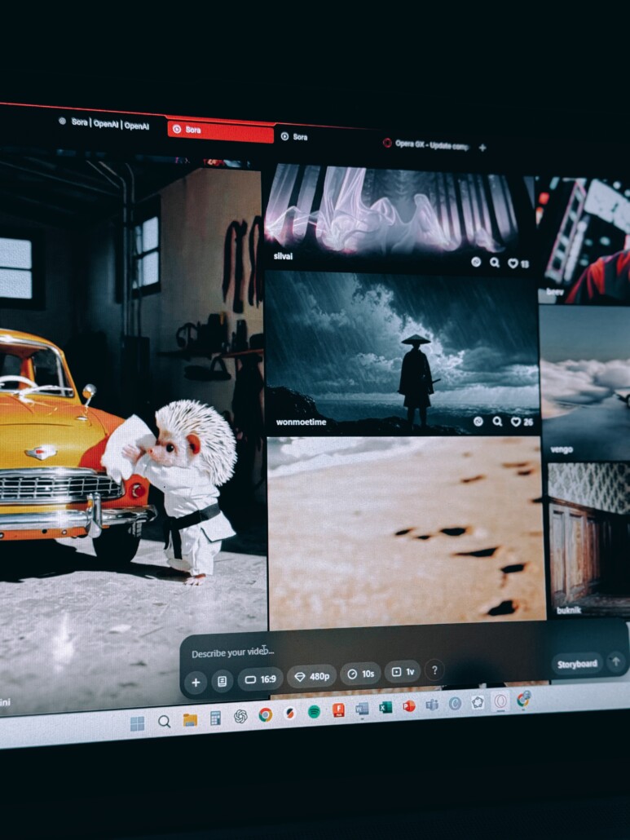Open the 10s duration selector
The height and width of the screenshot is (840, 630).
361,674
